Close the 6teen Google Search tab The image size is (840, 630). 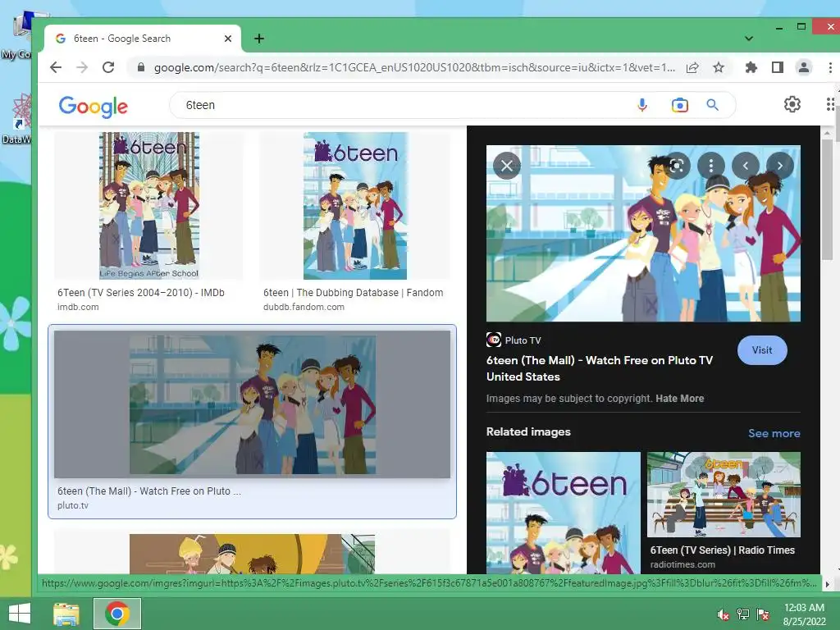[x=228, y=39]
